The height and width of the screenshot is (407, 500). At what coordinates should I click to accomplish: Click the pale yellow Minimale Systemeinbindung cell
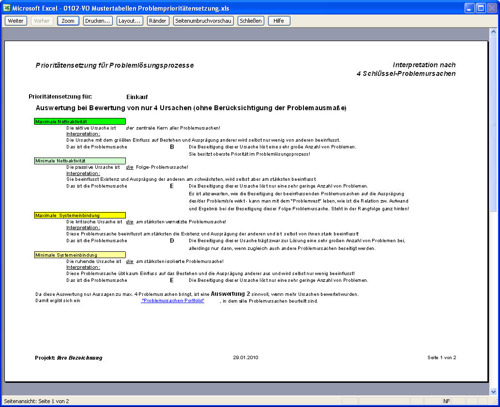point(80,255)
